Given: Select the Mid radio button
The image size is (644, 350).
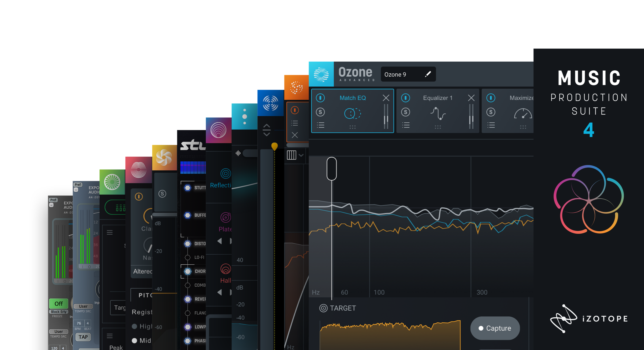Looking at the screenshot, I should point(134,341).
